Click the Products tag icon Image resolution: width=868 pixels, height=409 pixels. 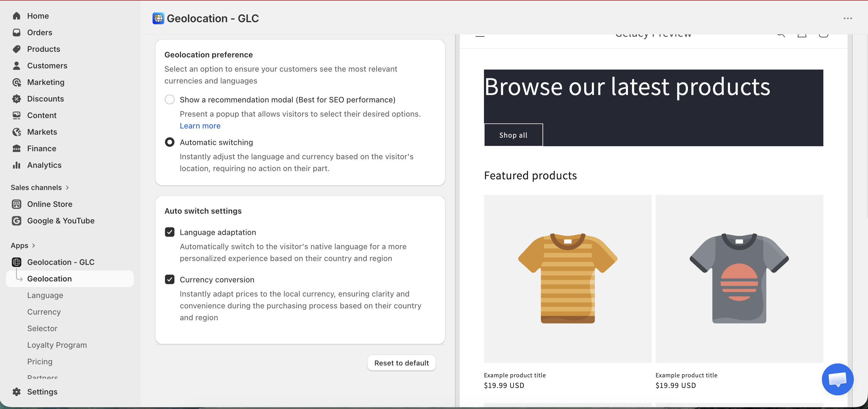[x=17, y=49]
